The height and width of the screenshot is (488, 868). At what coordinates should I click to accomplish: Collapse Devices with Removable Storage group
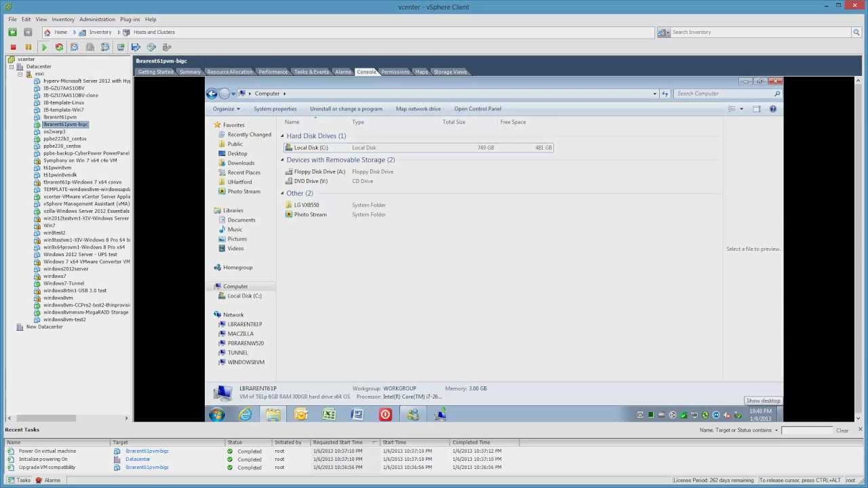pyautogui.click(x=283, y=160)
